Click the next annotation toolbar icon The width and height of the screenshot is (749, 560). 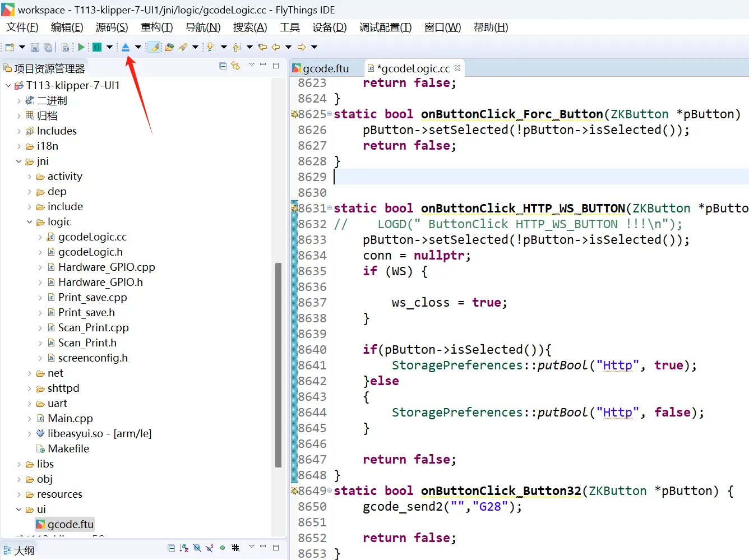tap(211, 47)
